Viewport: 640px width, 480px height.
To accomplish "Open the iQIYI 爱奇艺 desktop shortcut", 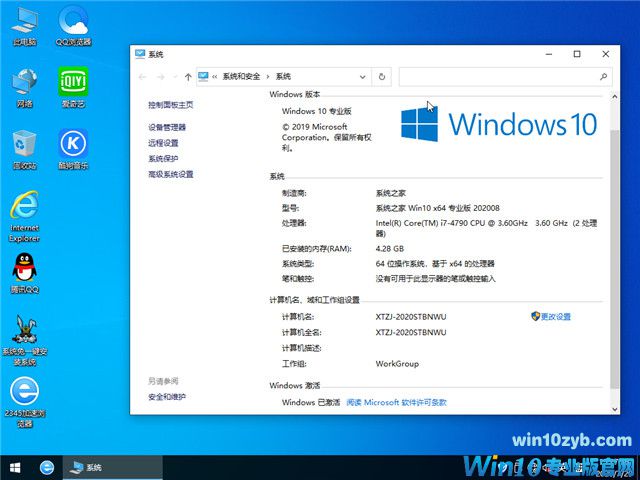I will pos(73,88).
